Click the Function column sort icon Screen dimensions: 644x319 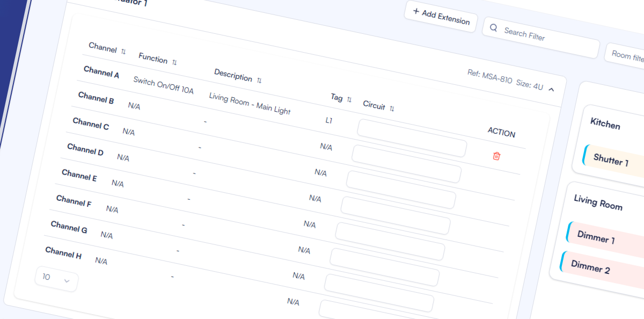[x=174, y=62]
